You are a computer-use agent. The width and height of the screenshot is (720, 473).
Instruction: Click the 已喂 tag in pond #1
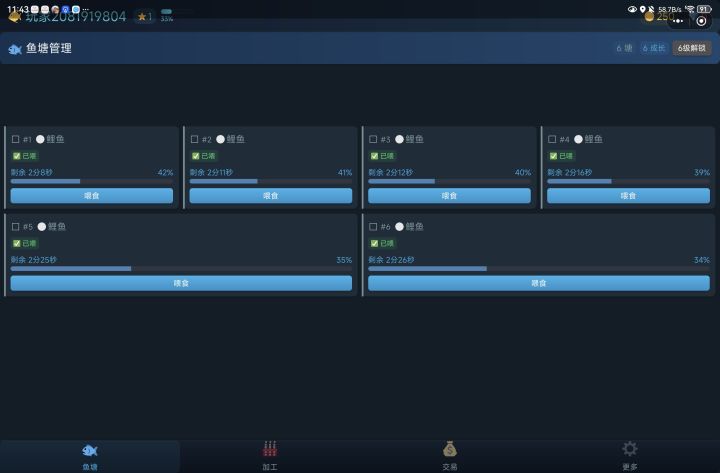pyautogui.click(x=25, y=156)
